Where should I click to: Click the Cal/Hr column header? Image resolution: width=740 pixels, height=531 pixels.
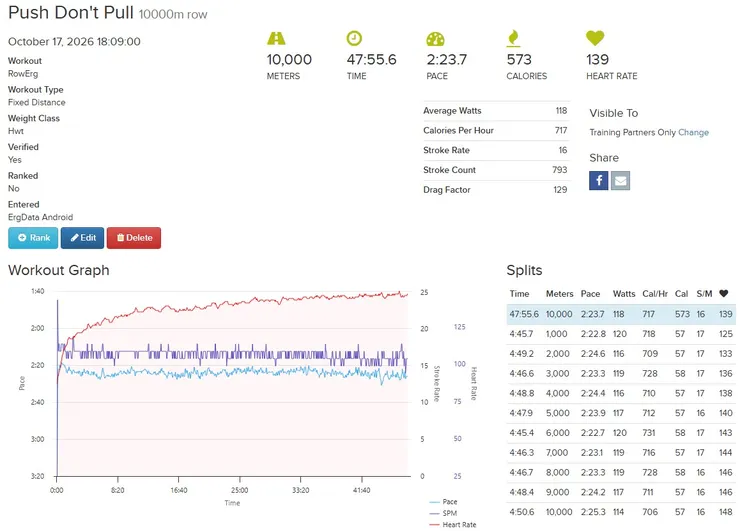(655, 294)
